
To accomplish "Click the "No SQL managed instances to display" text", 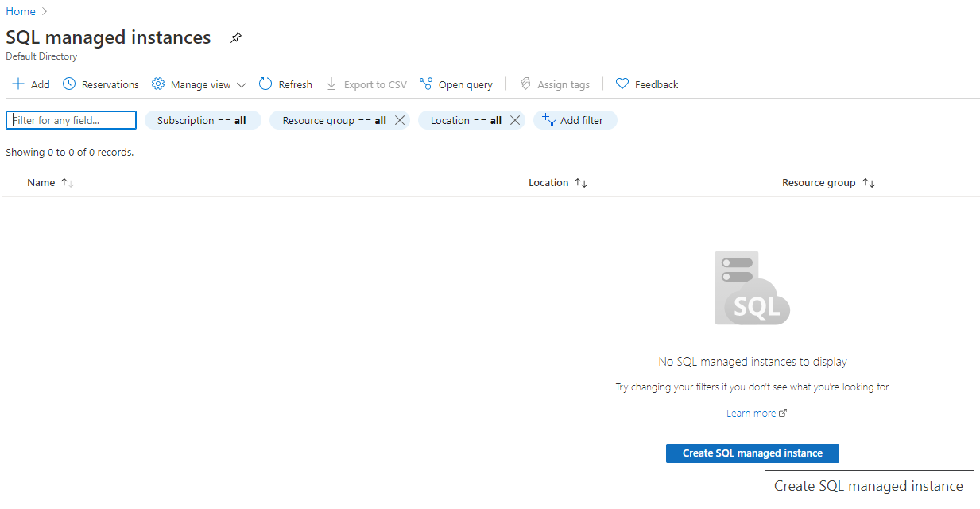I will 753,362.
